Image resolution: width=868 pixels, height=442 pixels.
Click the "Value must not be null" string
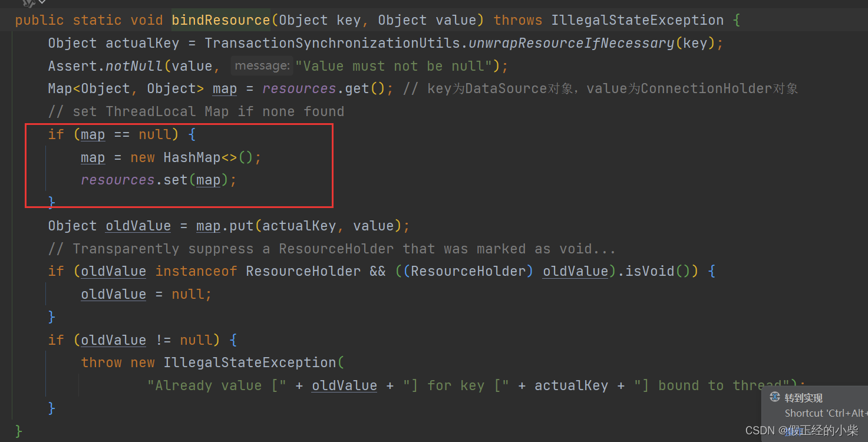(394, 66)
